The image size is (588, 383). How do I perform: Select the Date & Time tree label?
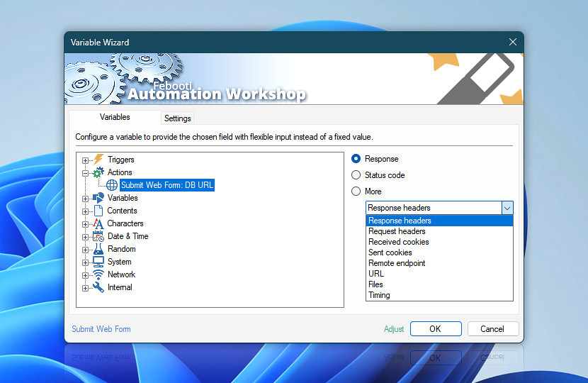tap(128, 236)
